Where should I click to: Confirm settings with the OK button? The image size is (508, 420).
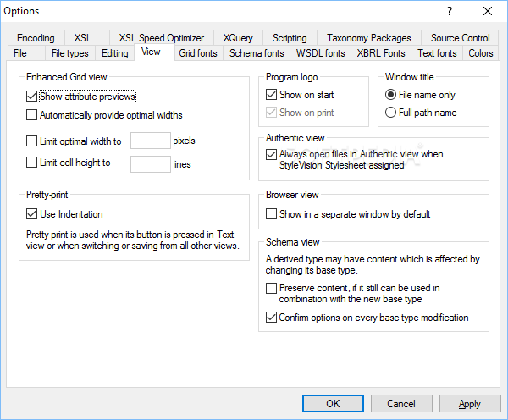pyautogui.click(x=333, y=403)
